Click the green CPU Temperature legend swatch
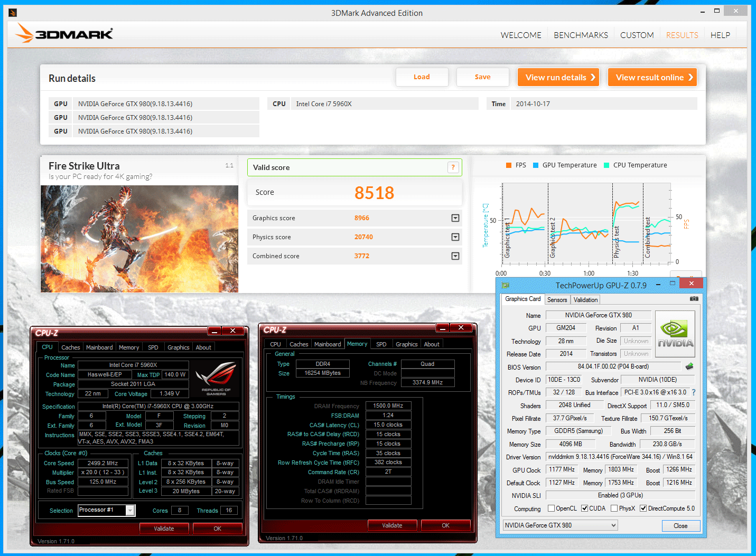Viewport: 756px width, 556px height. tap(606, 165)
